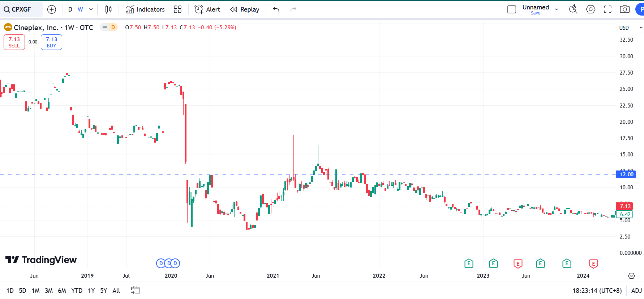644x299 pixels.
Task: Click the 7.13 SELL button
Action: point(14,42)
